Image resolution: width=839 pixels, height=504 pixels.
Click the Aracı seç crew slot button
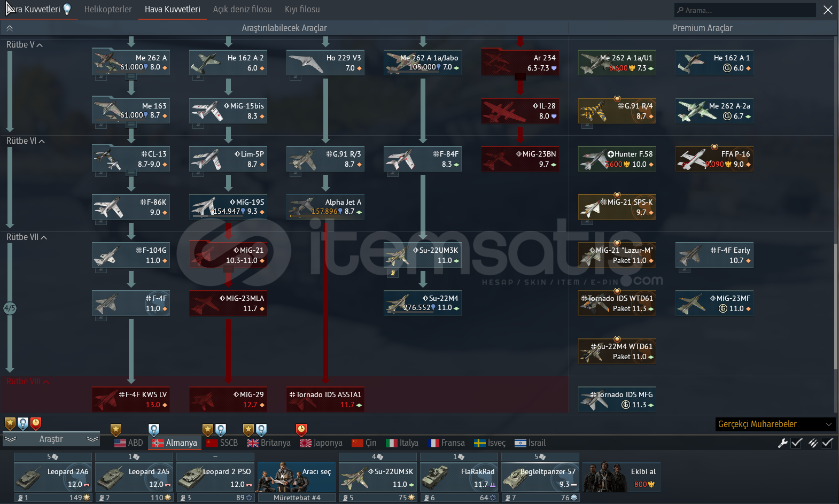297,477
